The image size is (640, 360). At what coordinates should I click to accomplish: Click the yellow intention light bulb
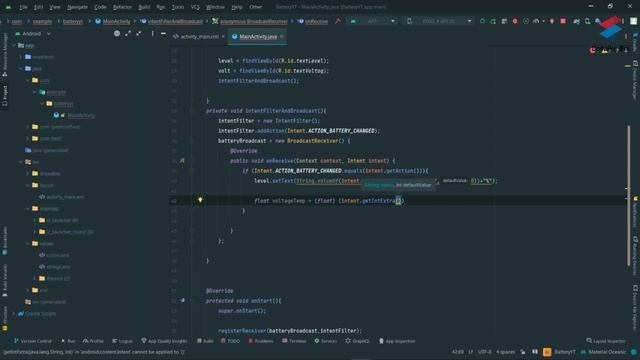click(x=200, y=200)
